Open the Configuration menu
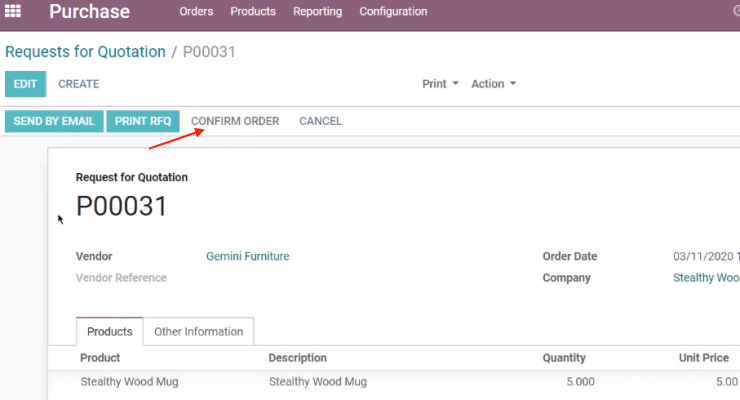The image size is (740, 400). [x=393, y=11]
